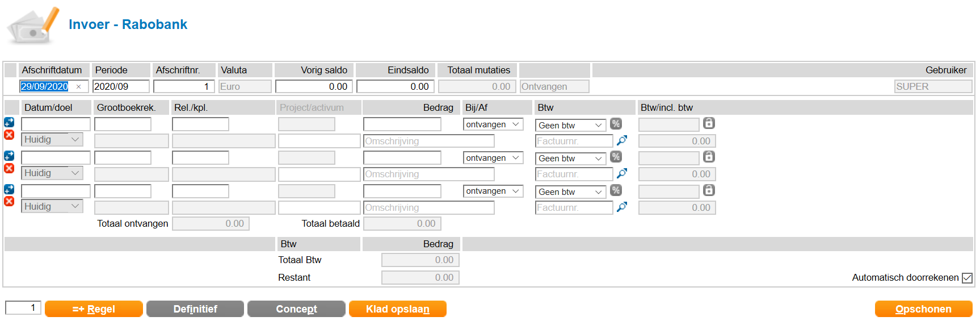Screen dimensions: 980x329
Task: Click invoice search icon on third row
Action: [x=622, y=207]
